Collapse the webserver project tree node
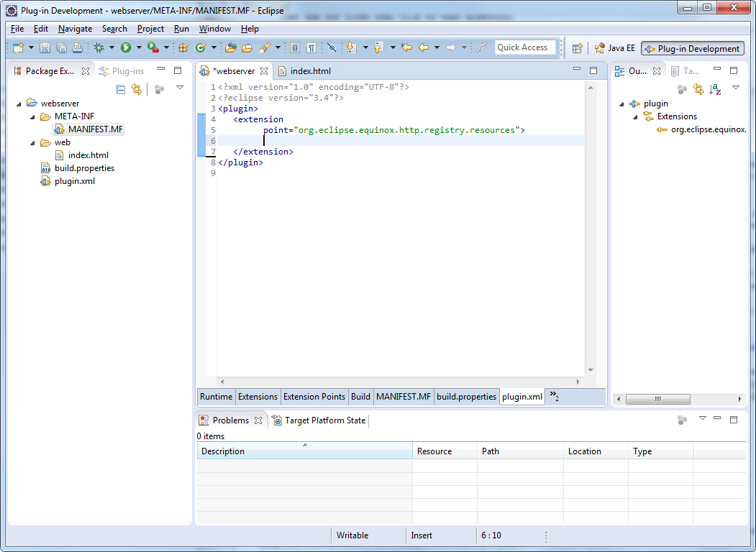The width and height of the screenshot is (756, 552). [19, 103]
